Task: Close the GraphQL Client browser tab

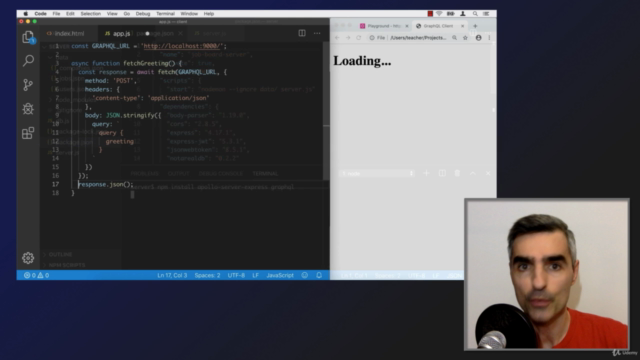Action: pos(462,26)
